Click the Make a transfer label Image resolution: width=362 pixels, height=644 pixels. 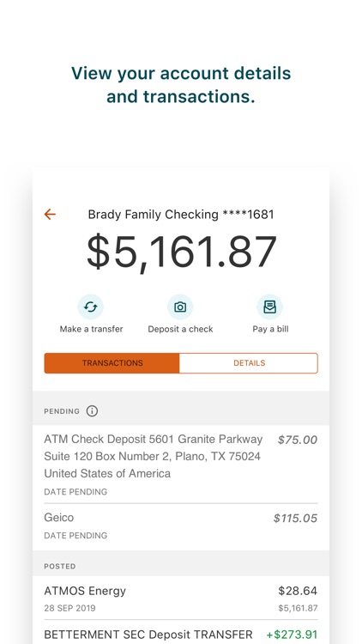tap(91, 329)
